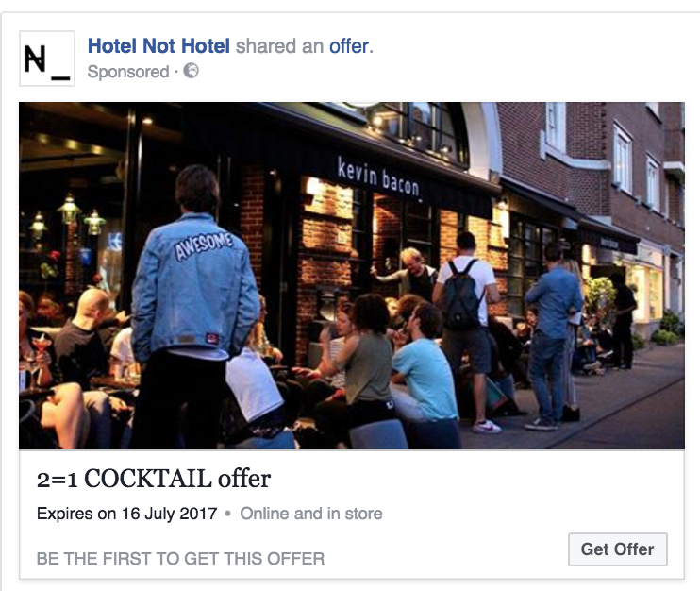
Task: Open the 2=1 COCKTAIL offer title
Action: 154,479
